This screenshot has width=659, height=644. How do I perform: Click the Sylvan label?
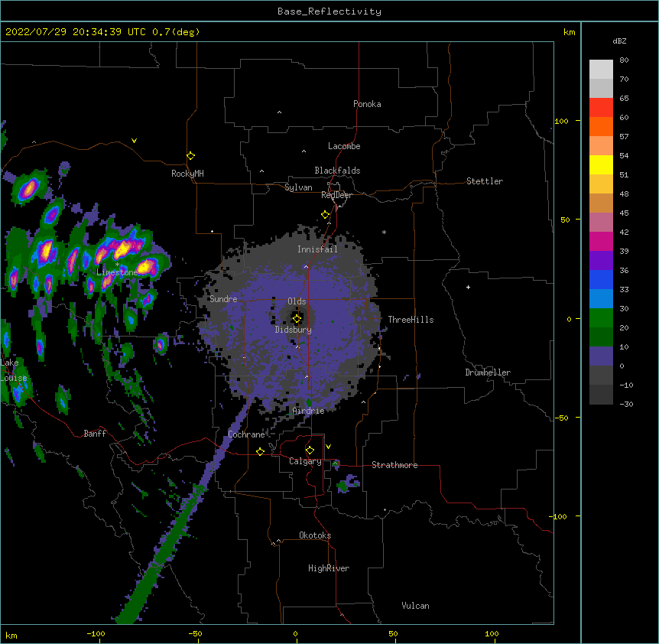pyautogui.click(x=298, y=187)
